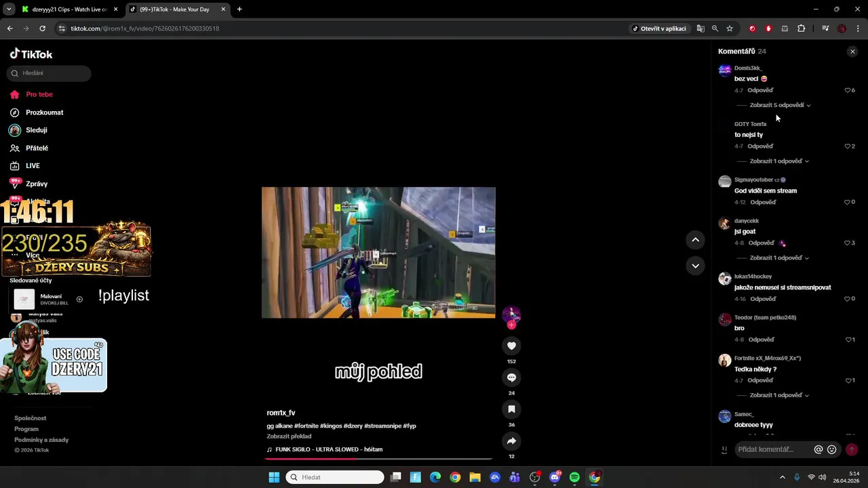Expand replies under 'jsi goat'
The image size is (868, 488).
coord(779,258)
